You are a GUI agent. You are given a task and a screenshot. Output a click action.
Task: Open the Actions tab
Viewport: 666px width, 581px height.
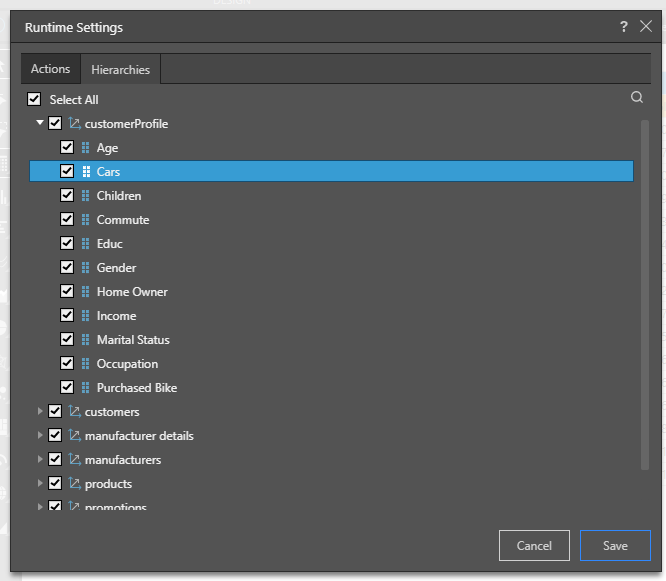coord(50,69)
